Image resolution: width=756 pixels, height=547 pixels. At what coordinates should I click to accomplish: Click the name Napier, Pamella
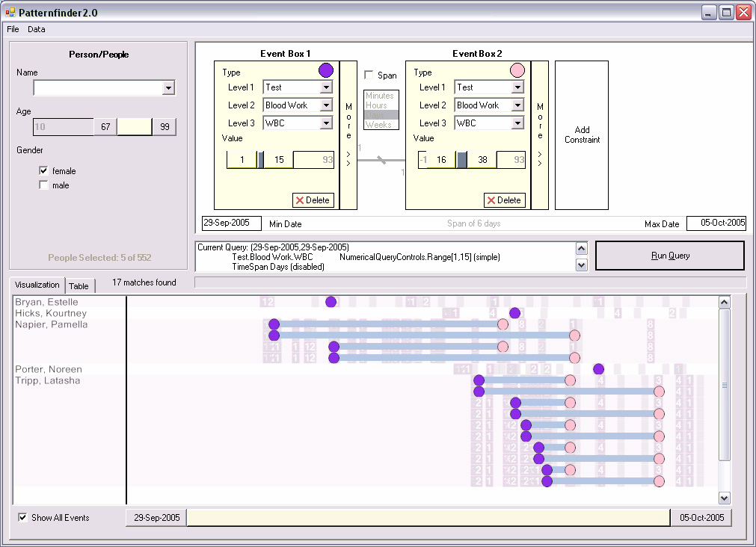[51, 324]
